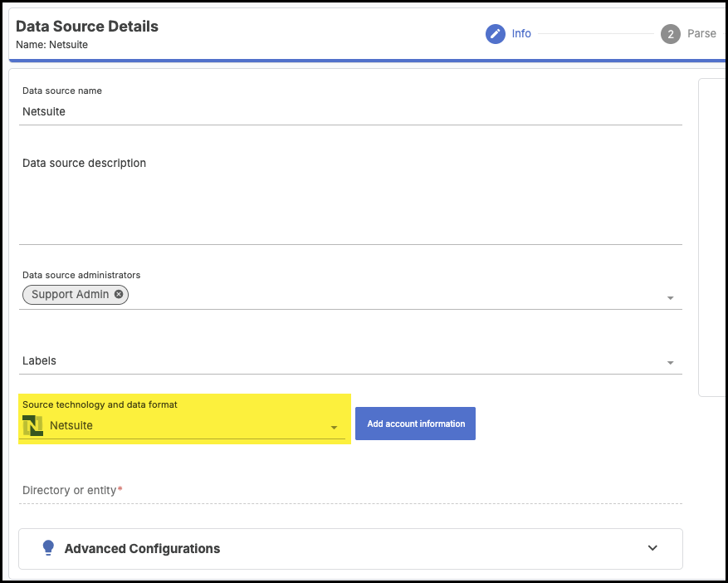
Task: Click the lightbulb icon beside Advanced Configurations
Action: point(48,548)
